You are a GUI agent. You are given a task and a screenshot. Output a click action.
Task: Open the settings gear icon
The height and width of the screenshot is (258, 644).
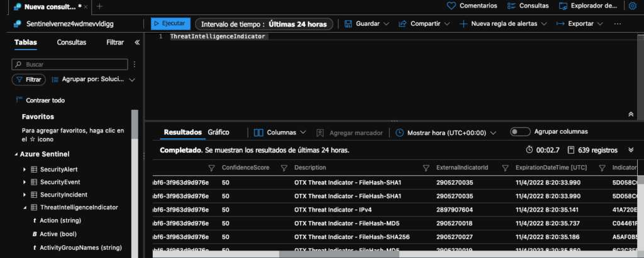(x=633, y=6)
